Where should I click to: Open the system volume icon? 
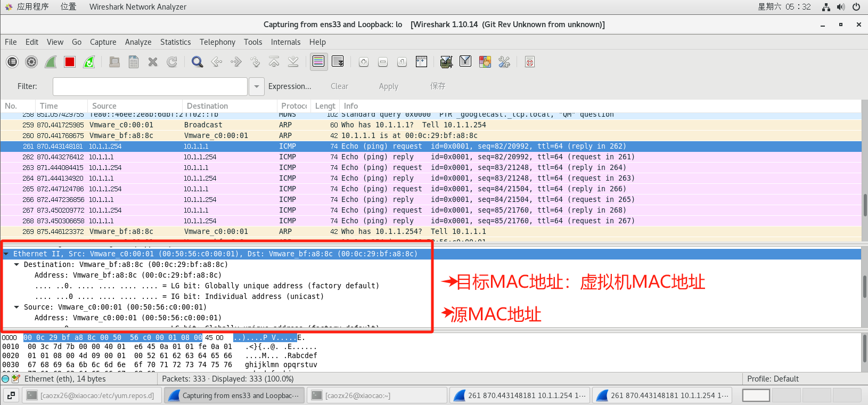(x=841, y=7)
